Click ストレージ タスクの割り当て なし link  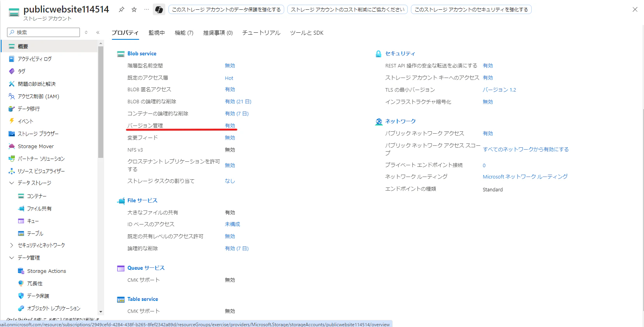tap(230, 181)
